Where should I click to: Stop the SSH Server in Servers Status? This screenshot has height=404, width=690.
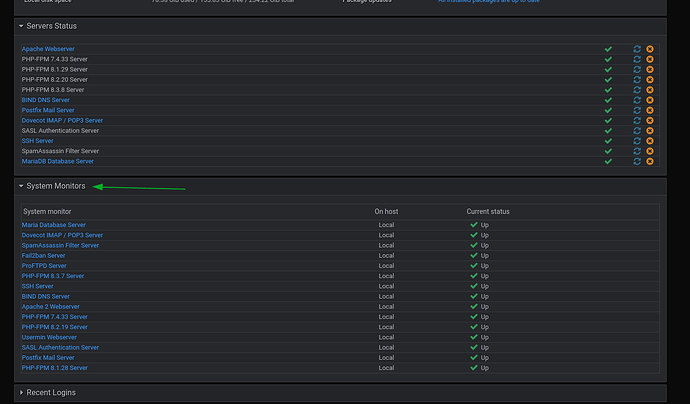coord(650,141)
